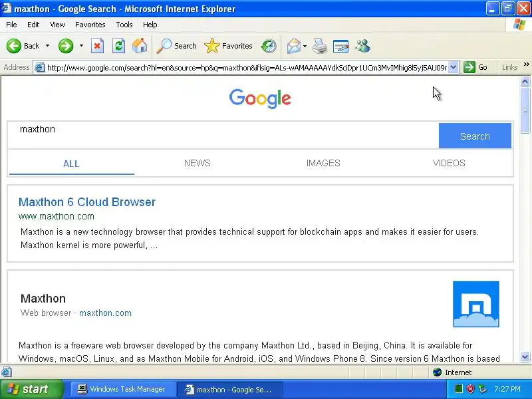Click the Maxthon knowledge panel heading
532x399 pixels.
[x=43, y=299]
